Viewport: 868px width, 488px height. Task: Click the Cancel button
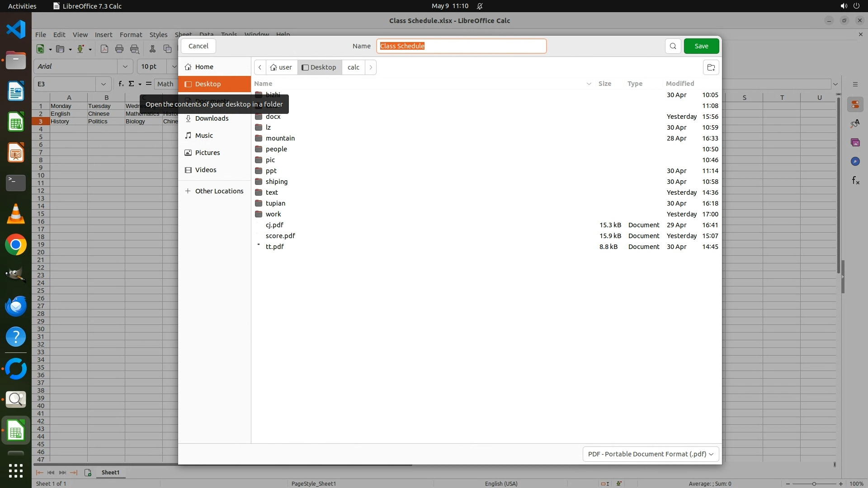pyautogui.click(x=198, y=46)
